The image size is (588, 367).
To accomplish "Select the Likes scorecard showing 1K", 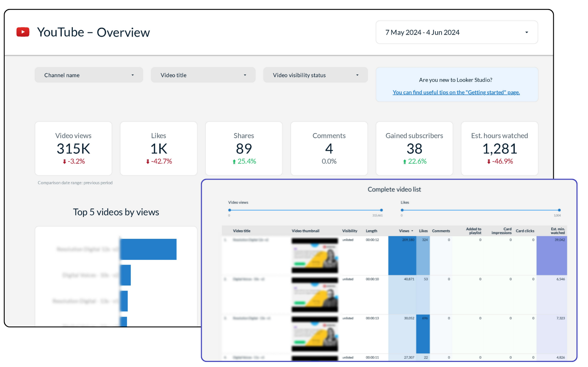I will click(x=158, y=148).
